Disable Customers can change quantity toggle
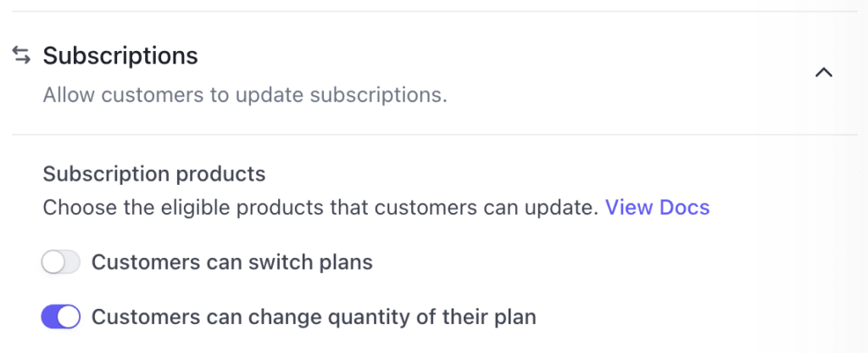This screenshot has width=868, height=353. pyautogui.click(x=60, y=317)
